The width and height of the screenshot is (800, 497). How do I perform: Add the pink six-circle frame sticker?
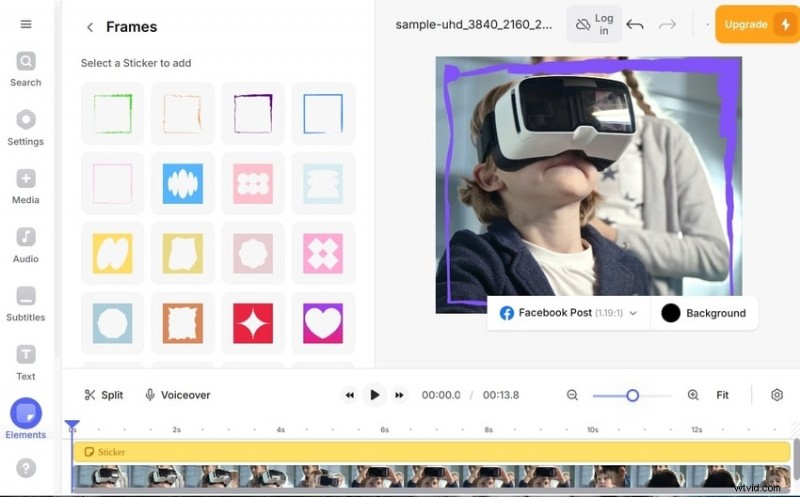click(253, 183)
